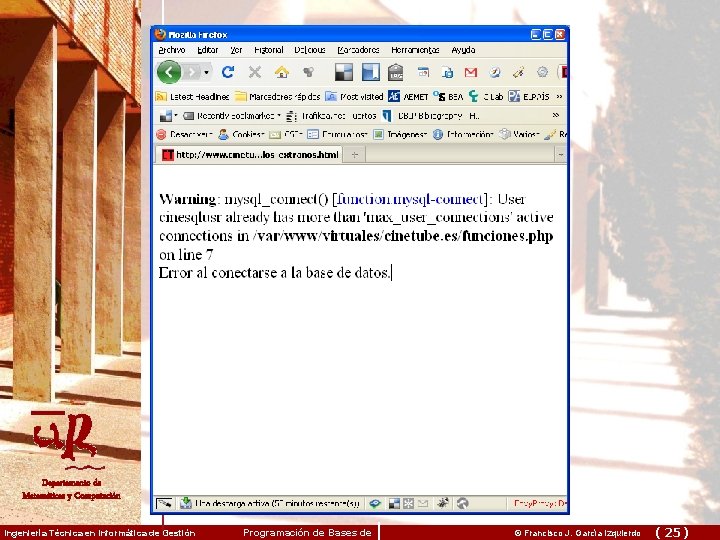This screenshot has width=720, height=540.
Task: Open the Delicious checkered bookmarks icon in toolbar
Action: 344,72
